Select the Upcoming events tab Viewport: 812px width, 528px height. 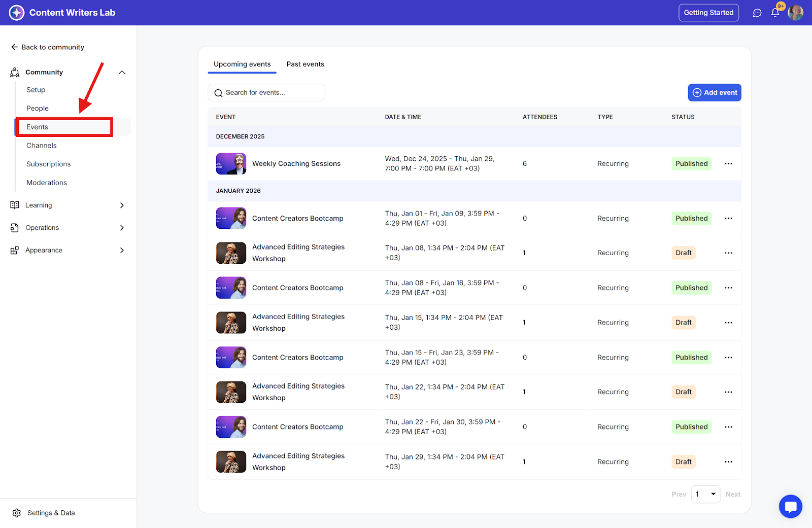[242, 64]
